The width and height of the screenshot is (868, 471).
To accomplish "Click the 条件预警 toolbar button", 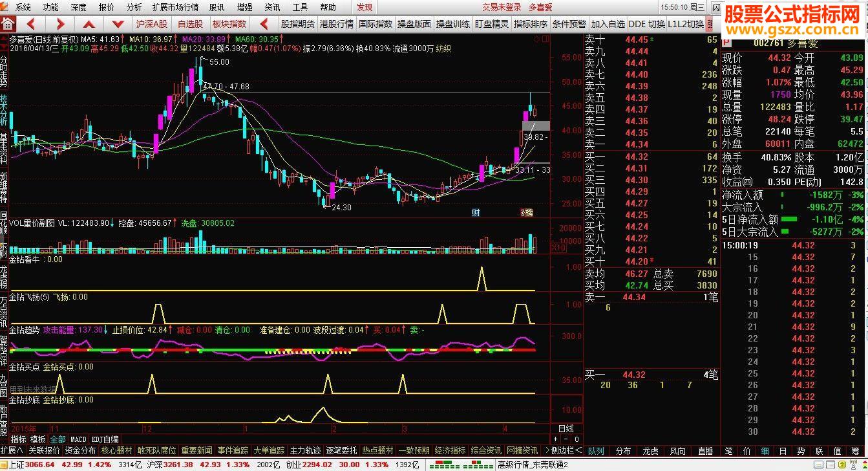I will [569, 24].
